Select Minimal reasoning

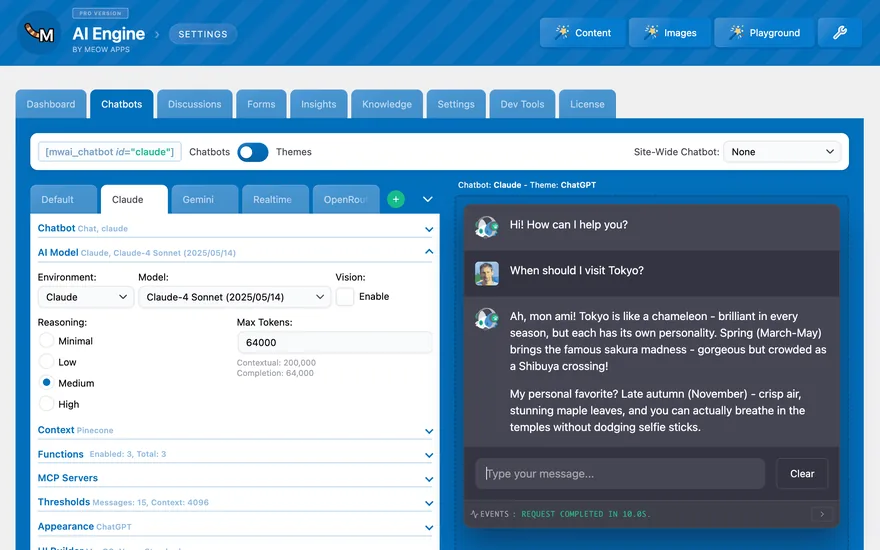(x=46, y=341)
